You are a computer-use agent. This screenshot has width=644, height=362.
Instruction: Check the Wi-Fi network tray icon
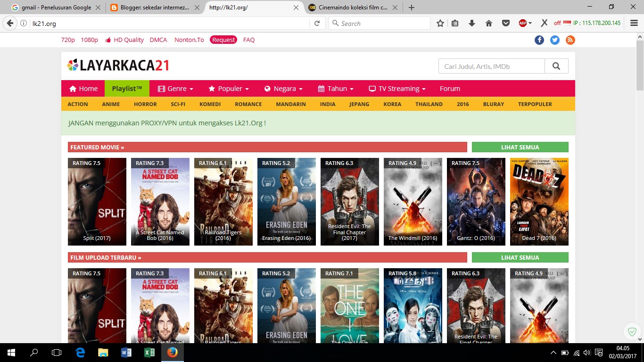[x=576, y=353]
